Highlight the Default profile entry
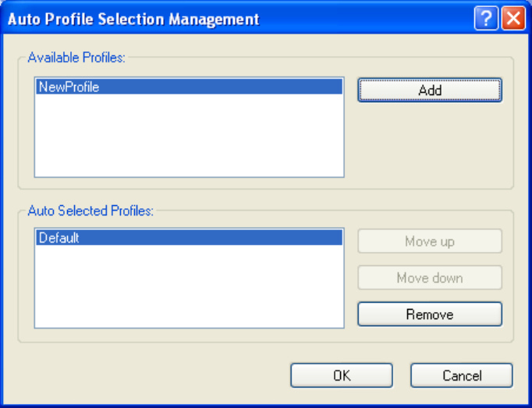This screenshot has height=408, width=532. point(189,238)
